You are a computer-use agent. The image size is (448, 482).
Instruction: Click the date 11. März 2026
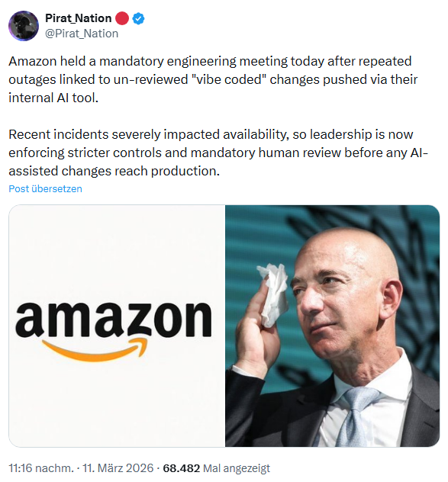click(118, 468)
